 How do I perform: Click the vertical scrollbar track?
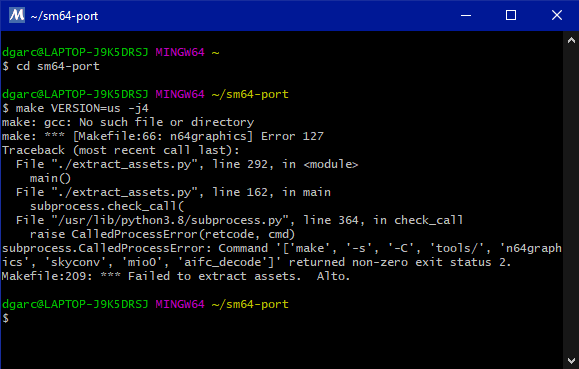571,201
